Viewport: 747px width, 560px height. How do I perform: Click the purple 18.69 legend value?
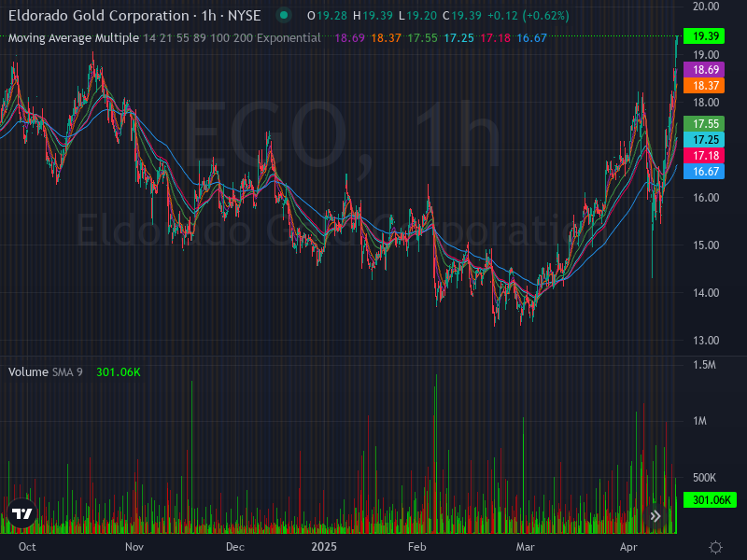tap(349, 38)
